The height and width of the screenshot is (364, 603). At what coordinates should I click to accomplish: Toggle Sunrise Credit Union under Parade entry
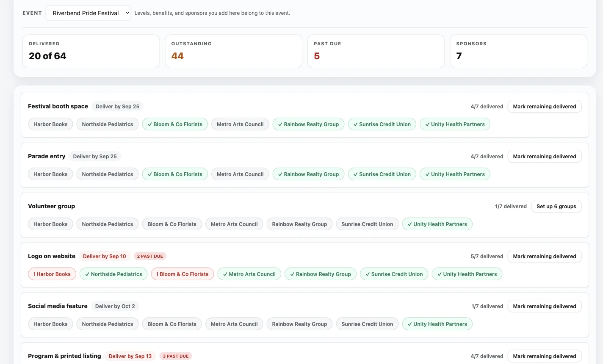pyautogui.click(x=382, y=174)
